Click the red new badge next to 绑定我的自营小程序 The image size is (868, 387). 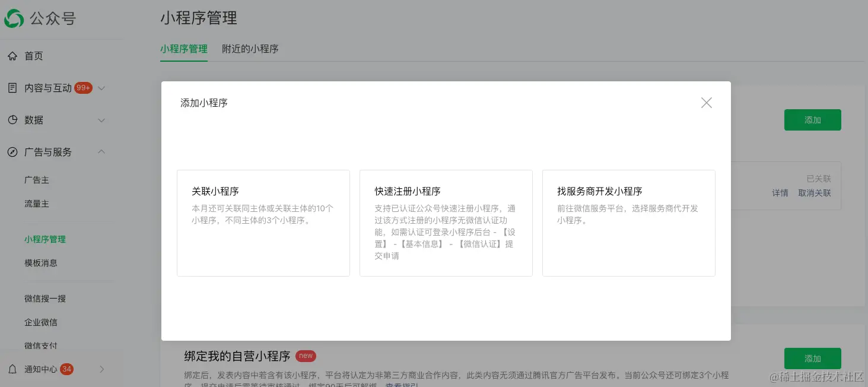(x=306, y=356)
